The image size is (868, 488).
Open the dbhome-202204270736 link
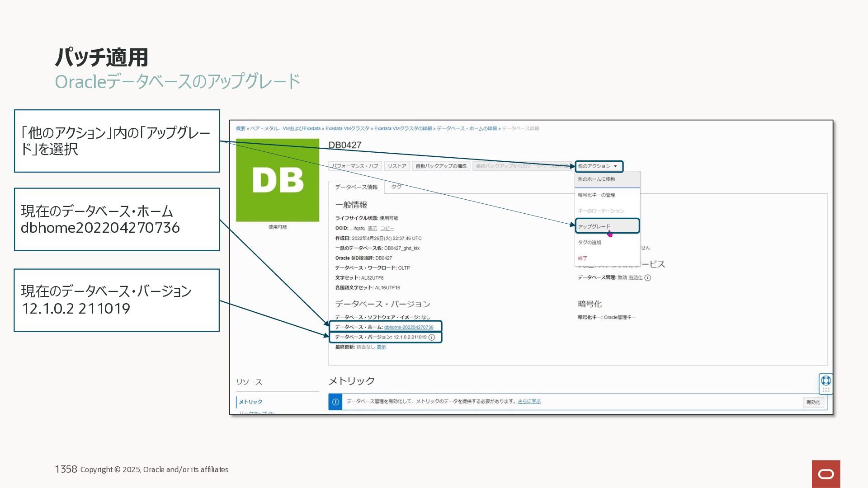click(409, 327)
